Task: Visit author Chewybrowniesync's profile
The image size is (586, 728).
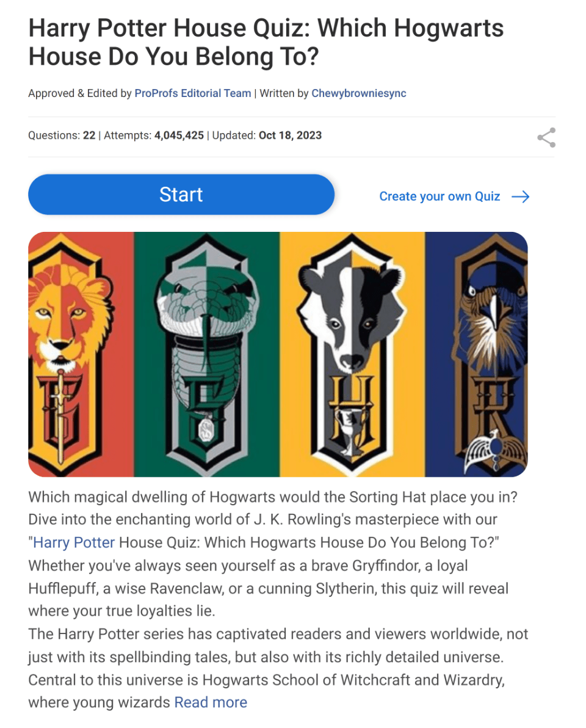Action: (x=358, y=93)
